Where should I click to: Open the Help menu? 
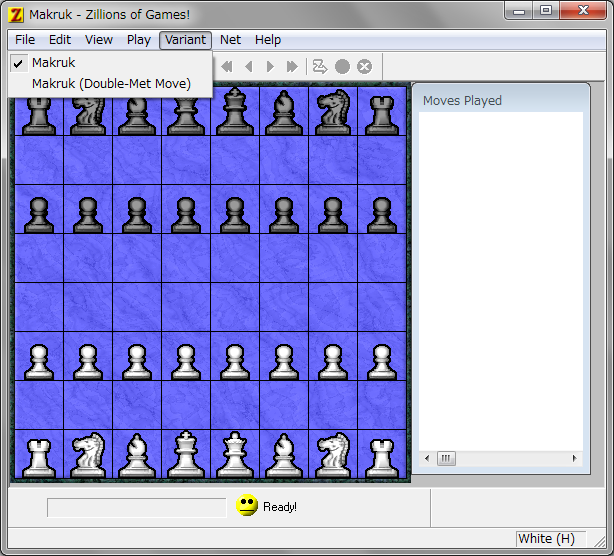point(268,40)
